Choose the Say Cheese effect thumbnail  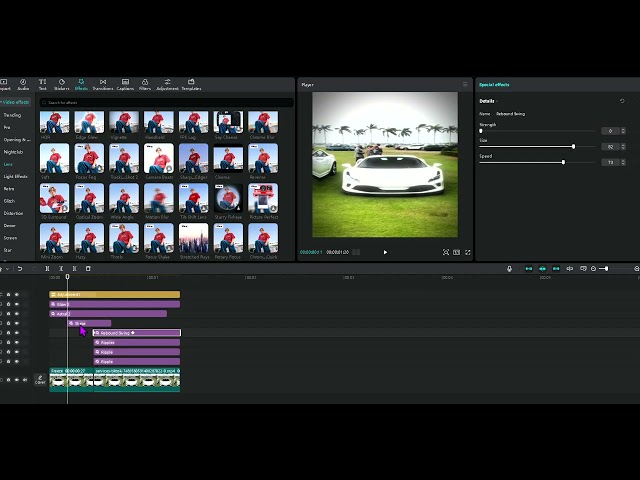point(228,122)
